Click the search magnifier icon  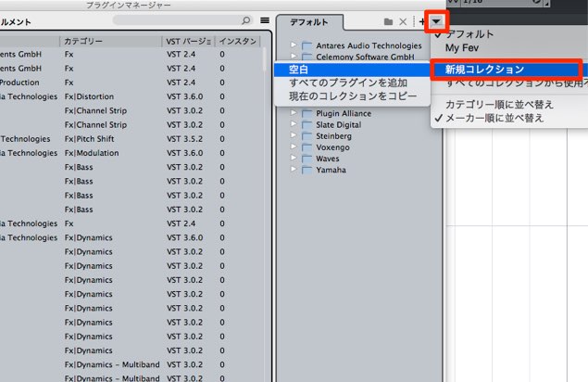pyautogui.click(x=246, y=20)
